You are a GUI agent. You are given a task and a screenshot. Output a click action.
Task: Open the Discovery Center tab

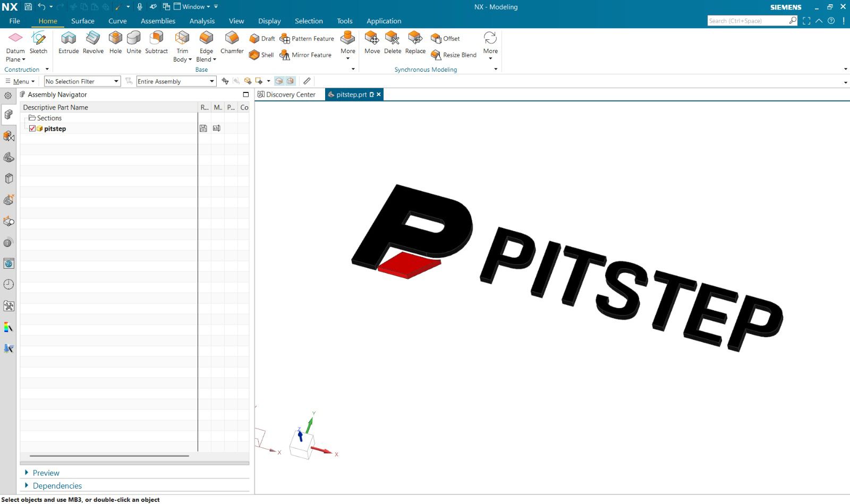pos(287,95)
